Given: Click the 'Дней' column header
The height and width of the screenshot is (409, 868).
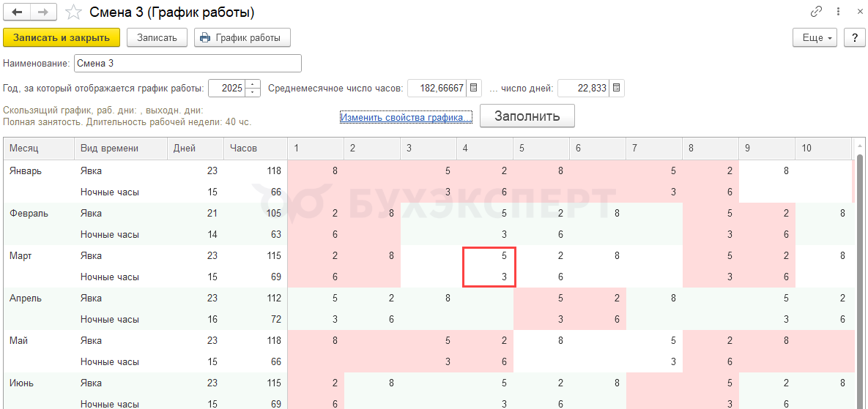Looking at the screenshot, I should [196, 148].
